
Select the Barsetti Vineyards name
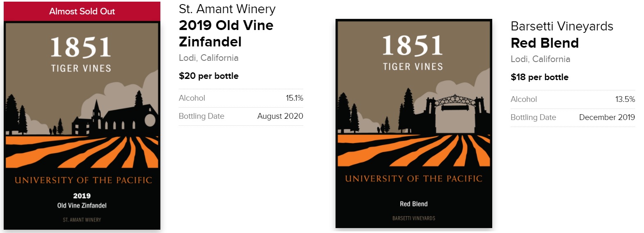point(562,26)
